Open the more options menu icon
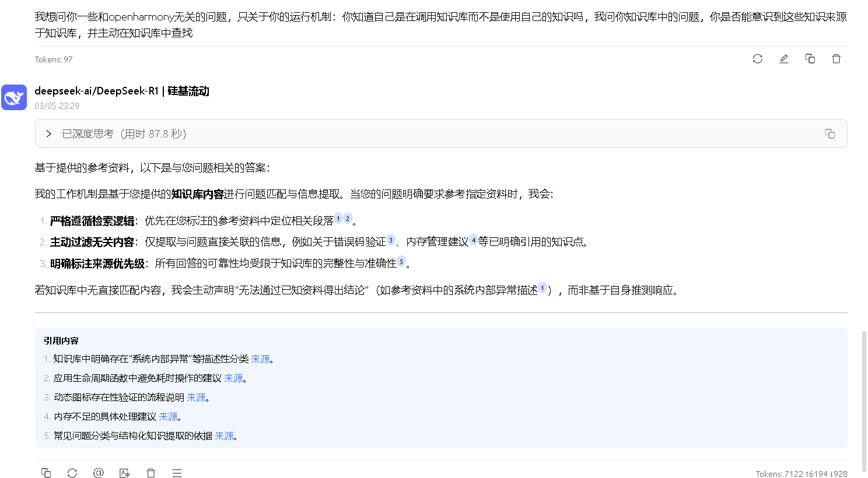 (x=177, y=473)
